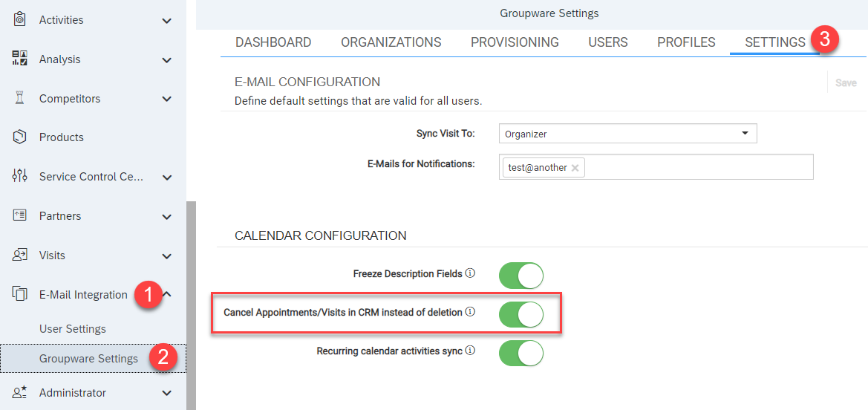Image resolution: width=868 pixels, height=410 pixels.
Task: Click the Service Control Center sliders icon
Action: coord(19,177)
